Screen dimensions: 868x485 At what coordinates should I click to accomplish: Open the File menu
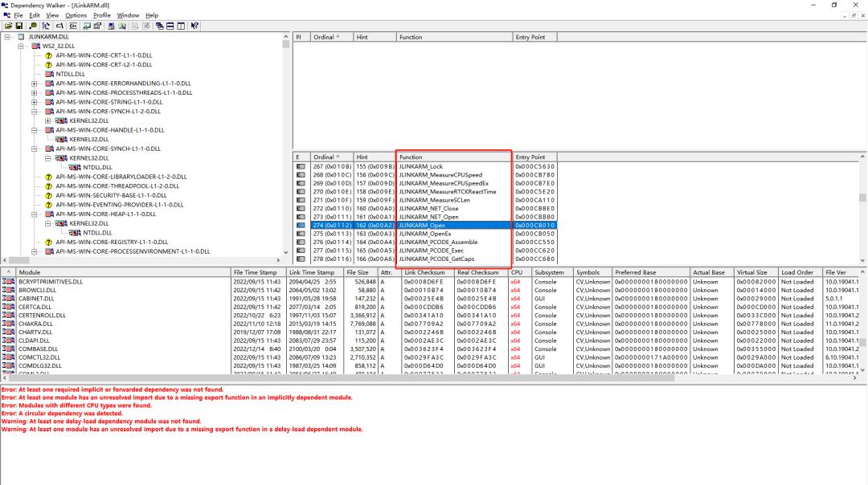tap(18, 15)
